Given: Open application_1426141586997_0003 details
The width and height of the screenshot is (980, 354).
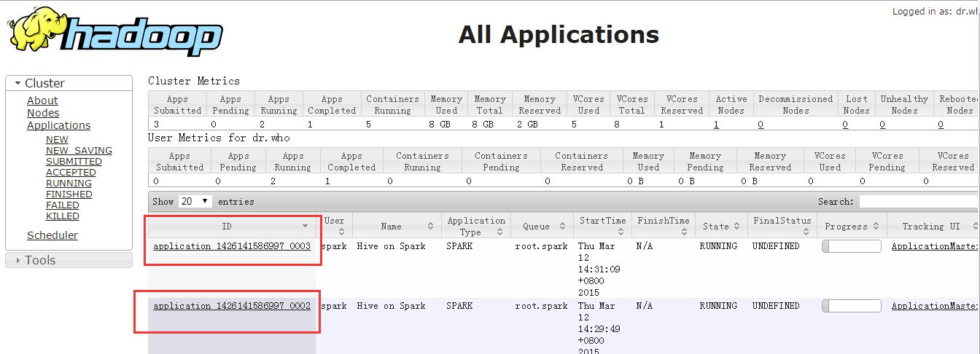Looking at the screenshot, I should (232, 246).
